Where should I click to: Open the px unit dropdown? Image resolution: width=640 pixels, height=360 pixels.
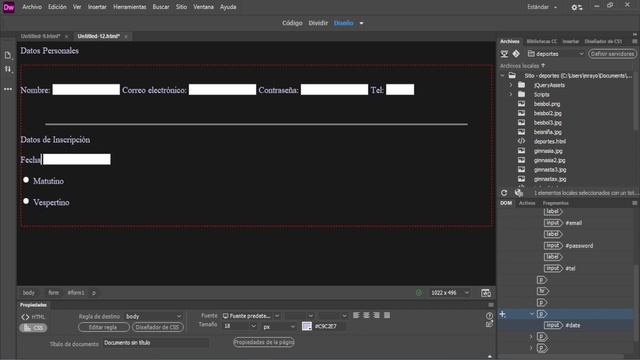[x=279, y=327]
